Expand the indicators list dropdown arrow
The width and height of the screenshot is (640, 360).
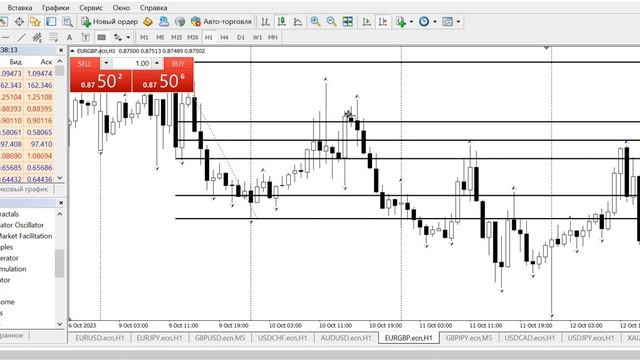point(411,22)
